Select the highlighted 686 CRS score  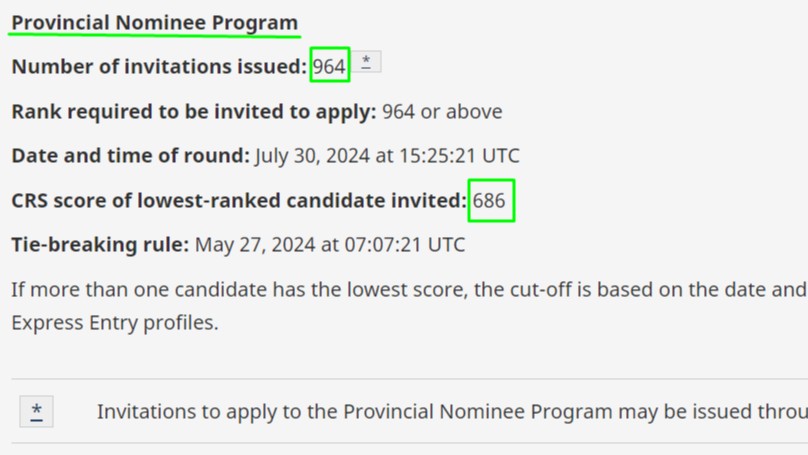pos(489,200)
